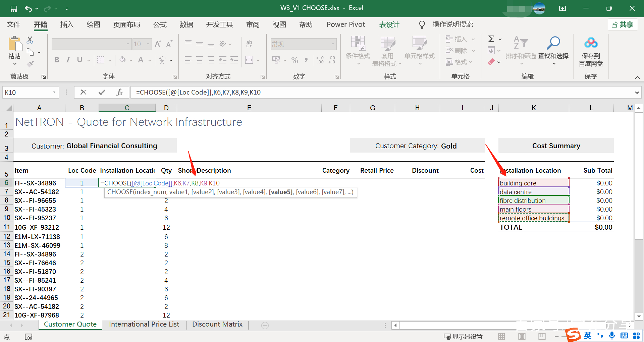Click the AutoSum sigma icon
Image resolution: width=644 pixels, height=342 pixels.
pyautogui.click(x=491, y=39)
